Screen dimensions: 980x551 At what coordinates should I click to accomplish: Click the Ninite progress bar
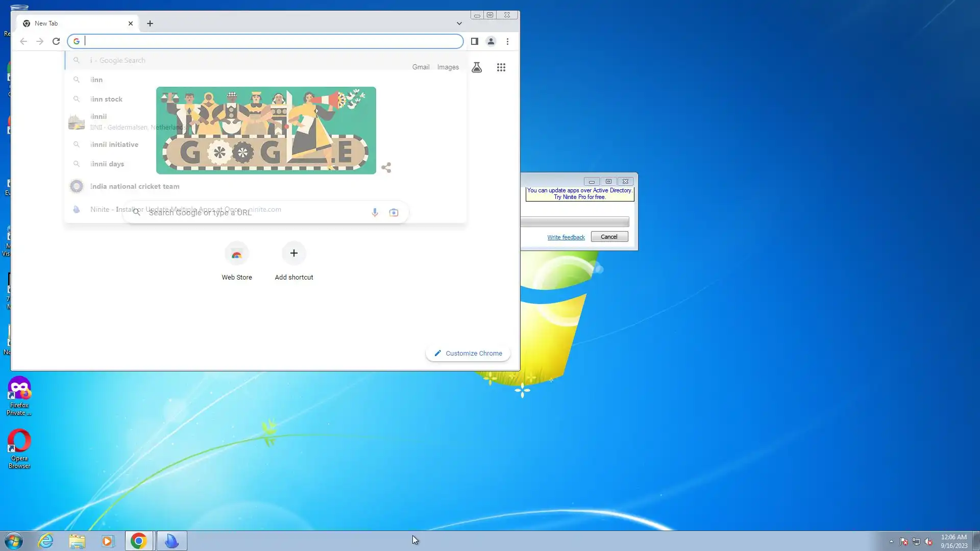pyautogui.click(x=575, y=222)
